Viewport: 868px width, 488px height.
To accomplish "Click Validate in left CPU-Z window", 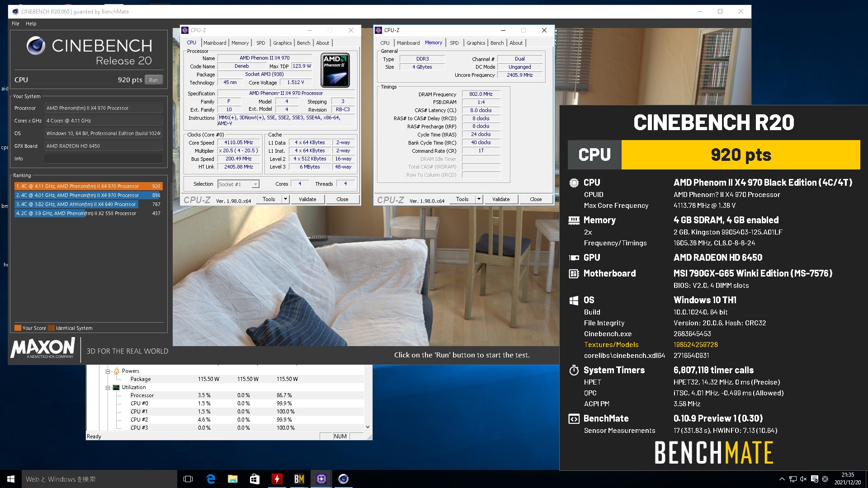I will (x=307, y=199).
